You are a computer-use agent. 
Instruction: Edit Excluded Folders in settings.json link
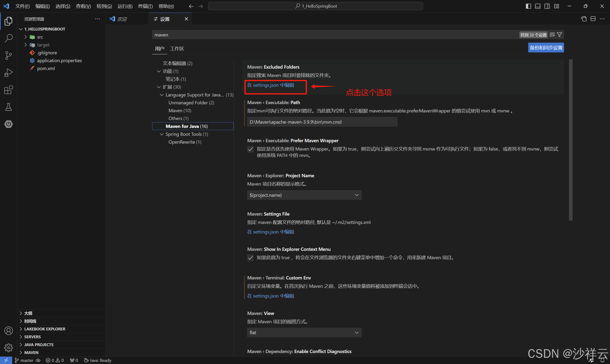point(270,85)
